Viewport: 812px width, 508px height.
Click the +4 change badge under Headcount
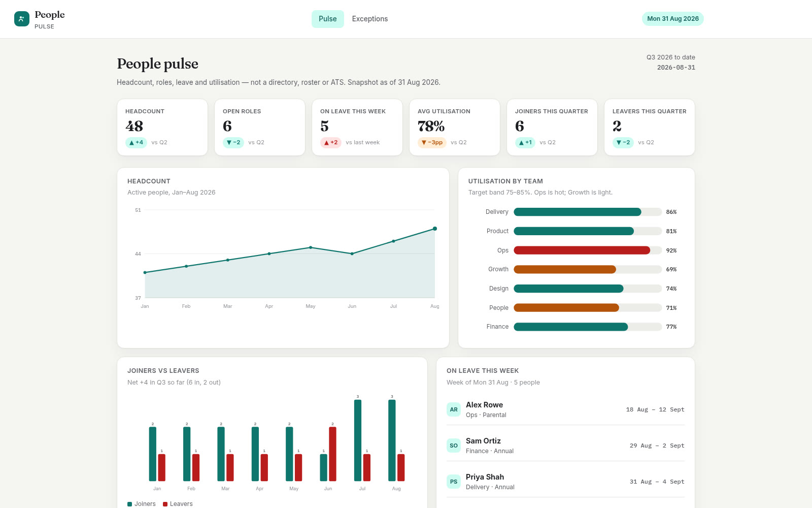pos(136,143)
